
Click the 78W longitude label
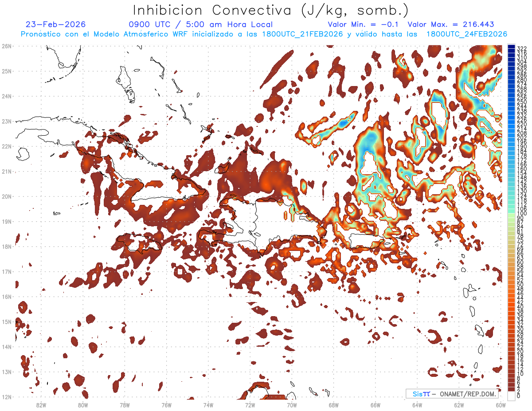click(x=125, y=405)
